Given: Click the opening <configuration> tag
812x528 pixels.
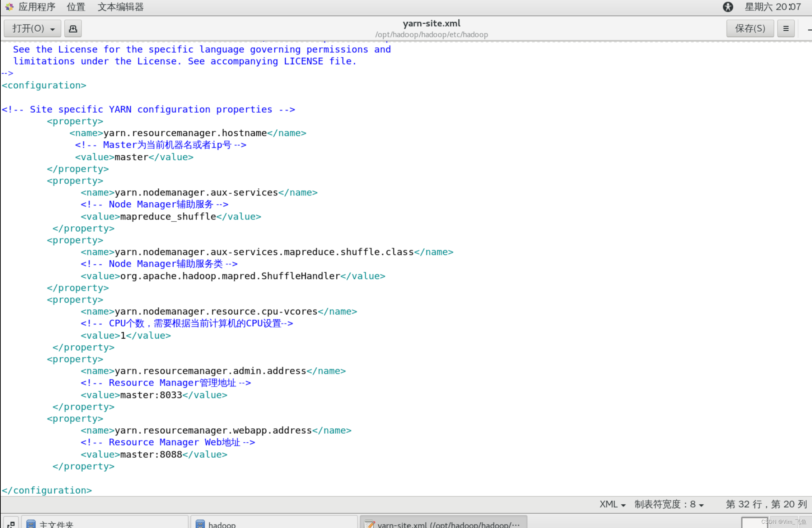Looking at the screenshot, I should (44, 85).
